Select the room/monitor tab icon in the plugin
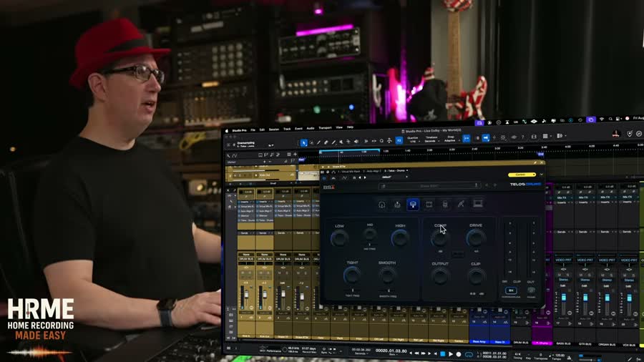 (x=477, y=204)
